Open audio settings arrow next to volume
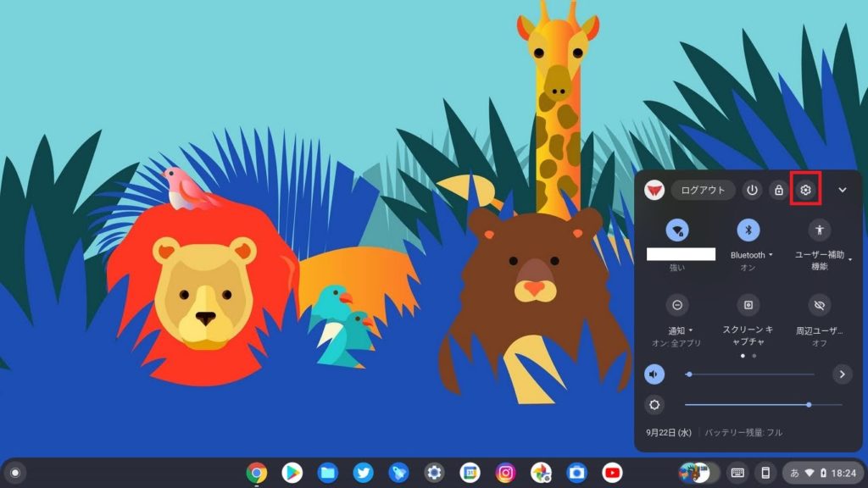868x488 pixels. 842,374
